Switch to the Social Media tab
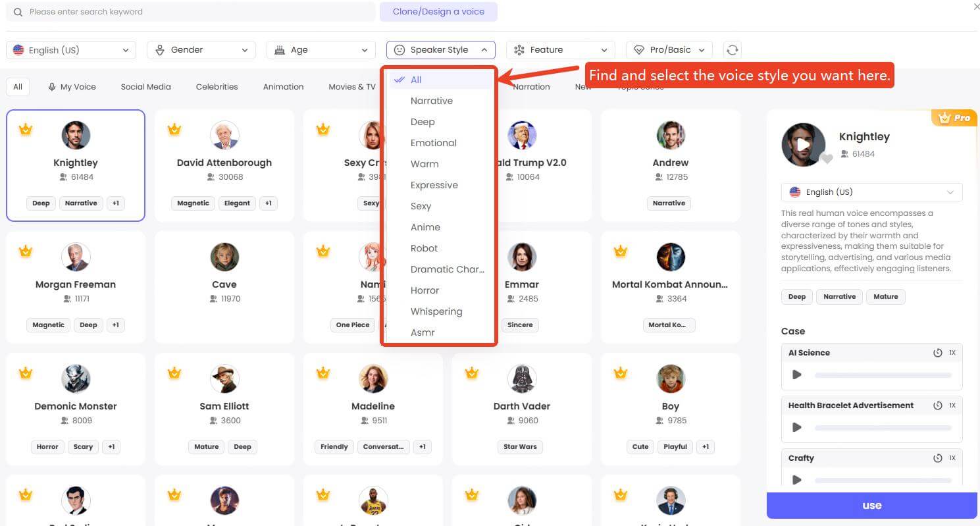This screenshot has height=526, width=980. tap(145, 87)
